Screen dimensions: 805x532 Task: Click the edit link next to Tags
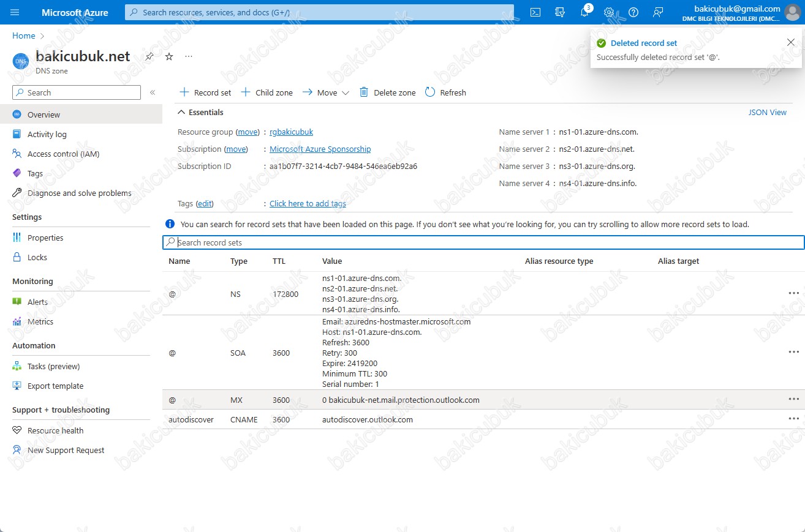coord(205,204)
